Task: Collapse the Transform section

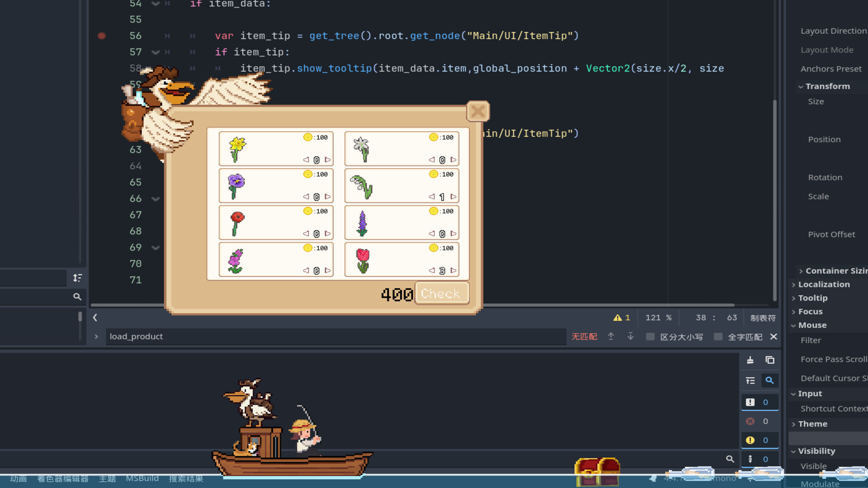Action: (827, 86)
